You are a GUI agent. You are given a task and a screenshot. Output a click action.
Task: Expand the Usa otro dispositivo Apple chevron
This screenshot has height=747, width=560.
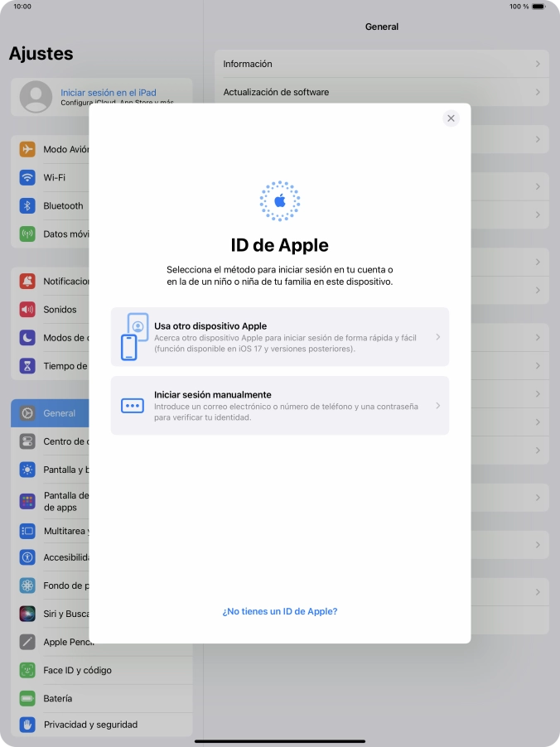[x=437, y=337]
